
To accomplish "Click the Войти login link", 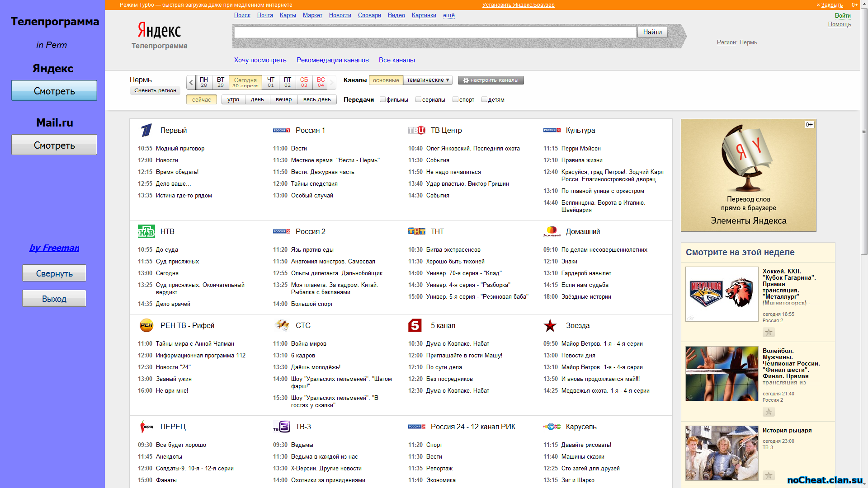I will pyautogui.click(x=843, y=15).
